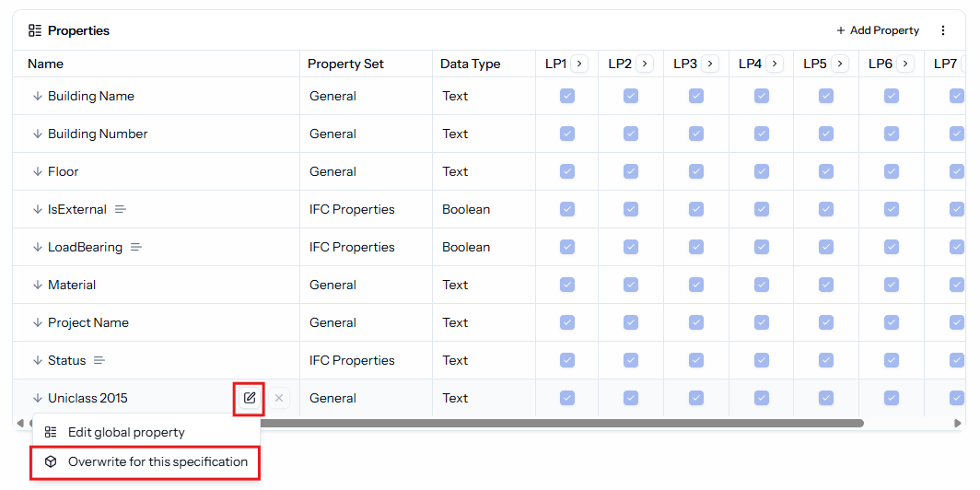Click the horizontal scrollbar thumb

[561, 423]
